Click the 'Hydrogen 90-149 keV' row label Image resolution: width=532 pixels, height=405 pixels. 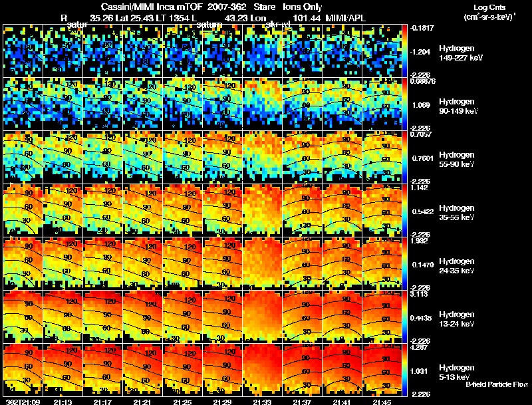(x=458, y=106)
